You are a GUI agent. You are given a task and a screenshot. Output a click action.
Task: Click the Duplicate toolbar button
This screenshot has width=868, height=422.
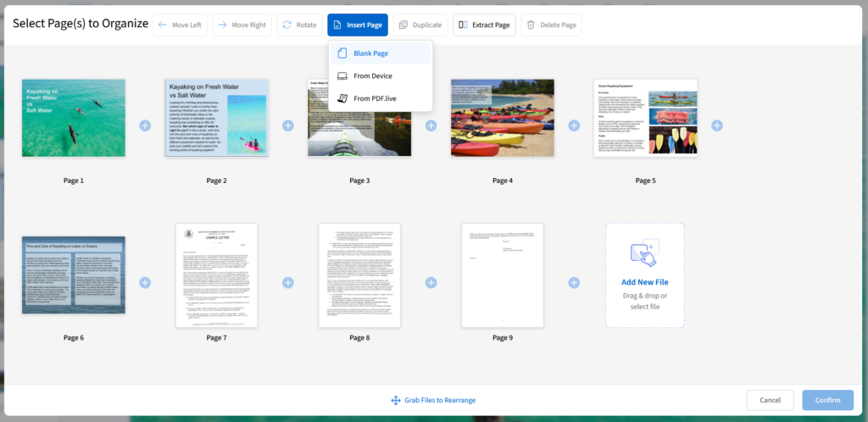click(x=420, y=25)
